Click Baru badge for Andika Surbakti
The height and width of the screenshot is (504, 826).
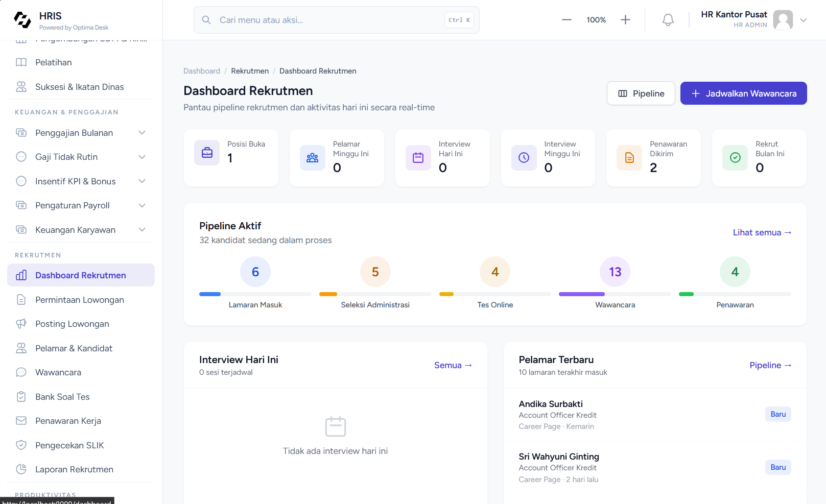pos(778,414)
